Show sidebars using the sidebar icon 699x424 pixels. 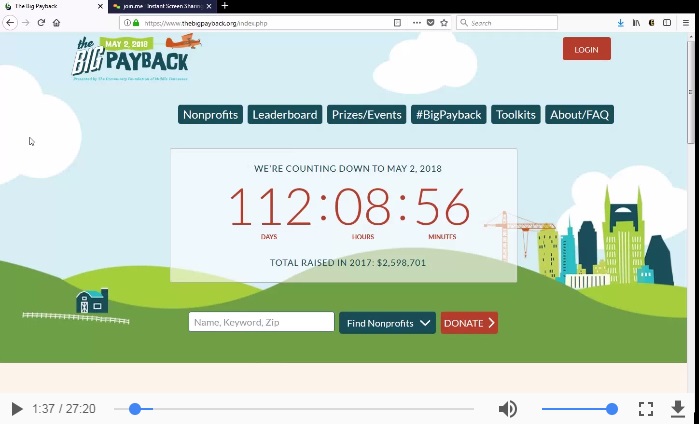[667, 23]
